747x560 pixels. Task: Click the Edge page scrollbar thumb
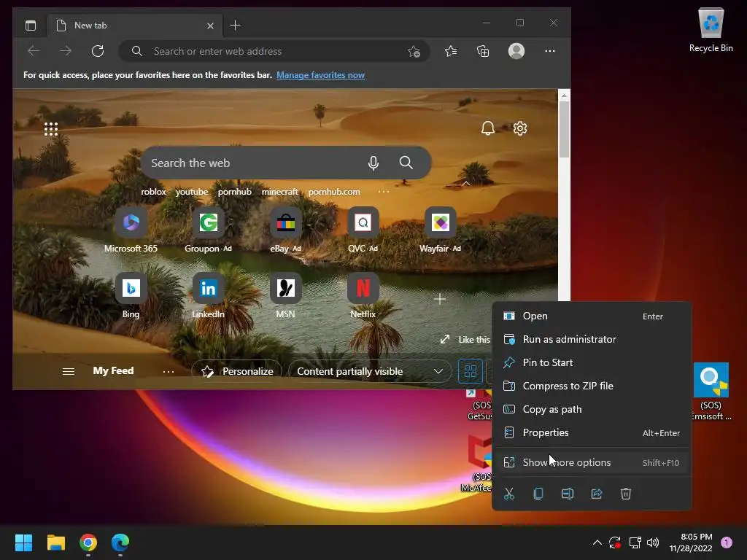pyautogui.click(x=564, y=130)
